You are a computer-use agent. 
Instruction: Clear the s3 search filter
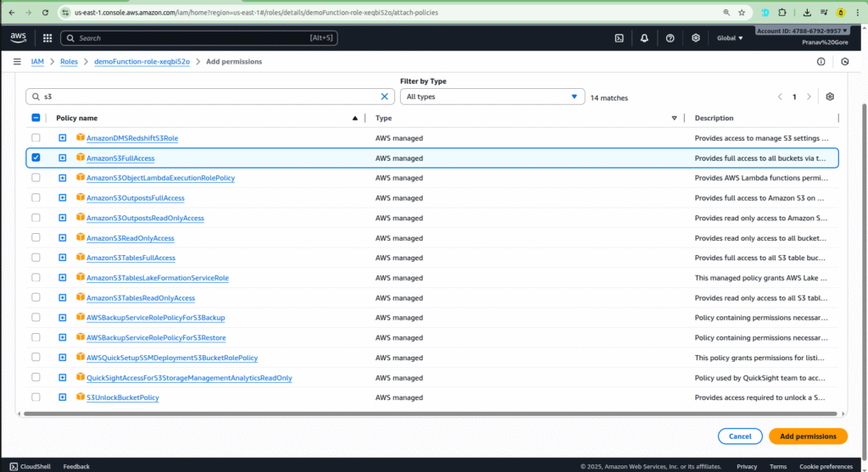point(384,97)
